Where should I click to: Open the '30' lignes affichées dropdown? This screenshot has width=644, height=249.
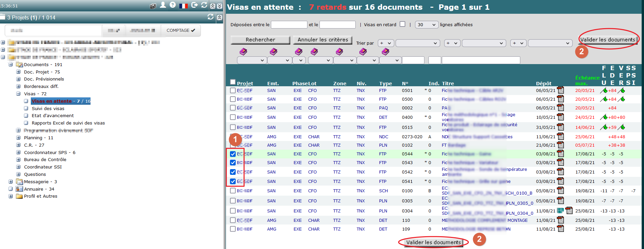[427, 24]
